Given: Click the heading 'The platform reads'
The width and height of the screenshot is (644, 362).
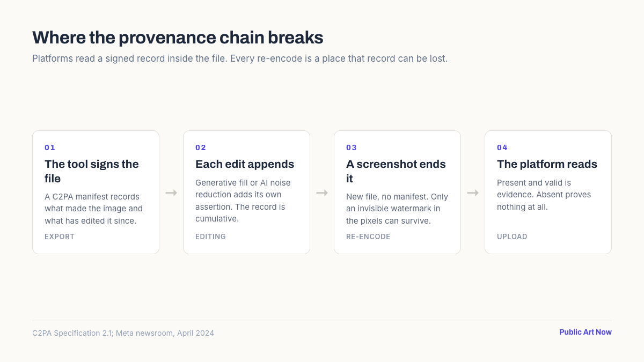Looking at the screenshot, I should pyautogui.click(x=547, y=164).
